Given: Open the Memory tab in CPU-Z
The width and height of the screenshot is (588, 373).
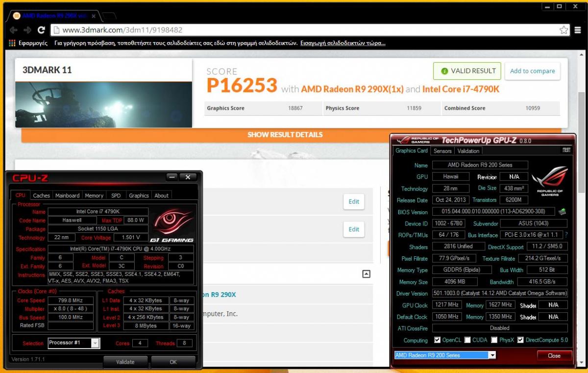Looking at the screenshot, I should pyautogui.click(x=94, y=196).
